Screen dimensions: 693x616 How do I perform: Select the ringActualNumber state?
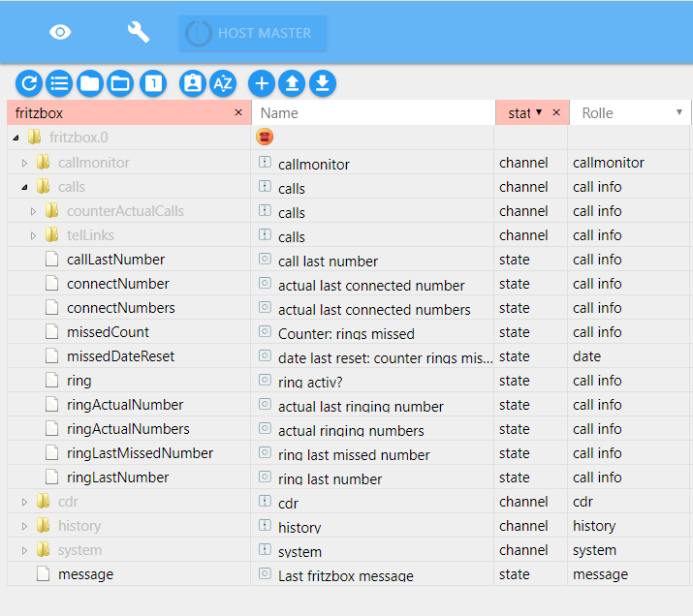[x=125, y=405]
